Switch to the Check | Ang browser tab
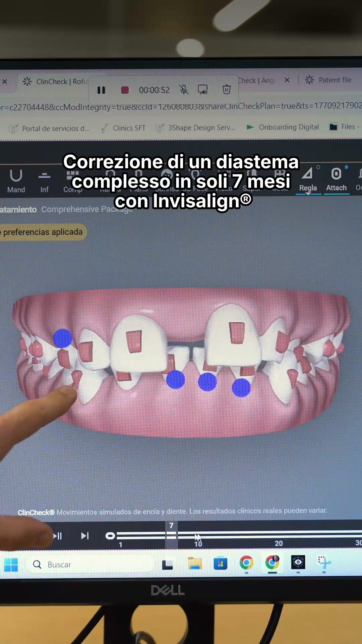 [257, 80]
